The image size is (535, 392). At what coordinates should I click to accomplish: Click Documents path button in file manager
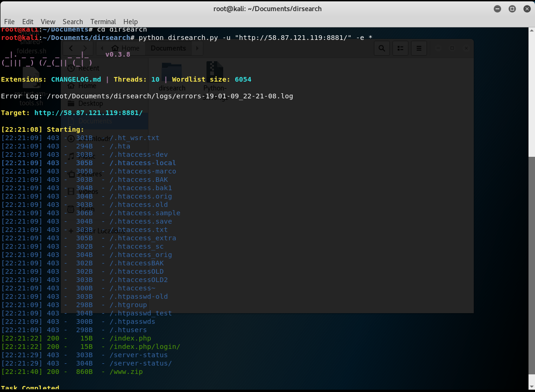168,48
